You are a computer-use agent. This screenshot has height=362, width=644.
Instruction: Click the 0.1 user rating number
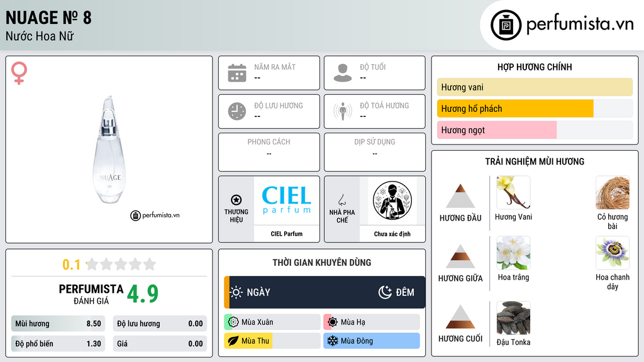72,265
